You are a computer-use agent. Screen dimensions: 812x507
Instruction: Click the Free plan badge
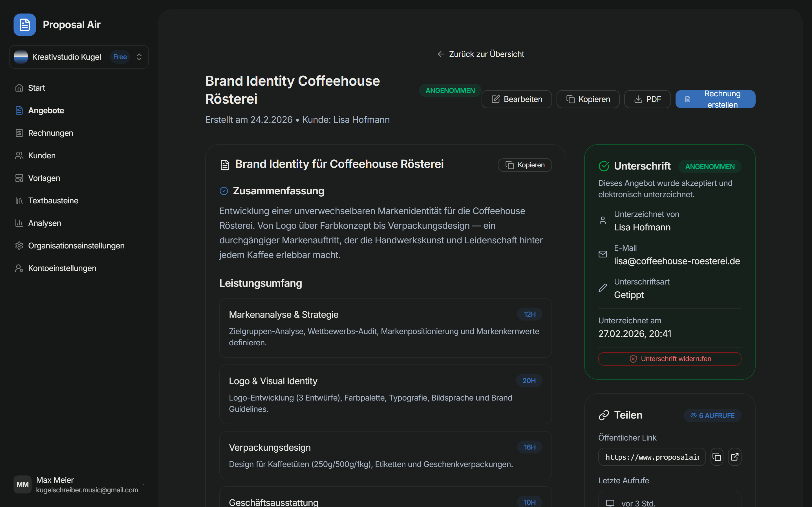120,57
